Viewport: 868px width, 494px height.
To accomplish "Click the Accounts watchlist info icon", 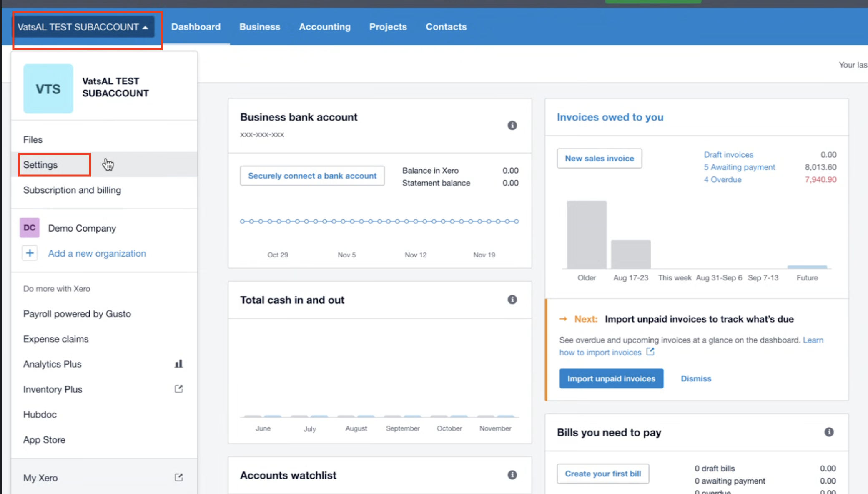I will (x=512, y=475).
